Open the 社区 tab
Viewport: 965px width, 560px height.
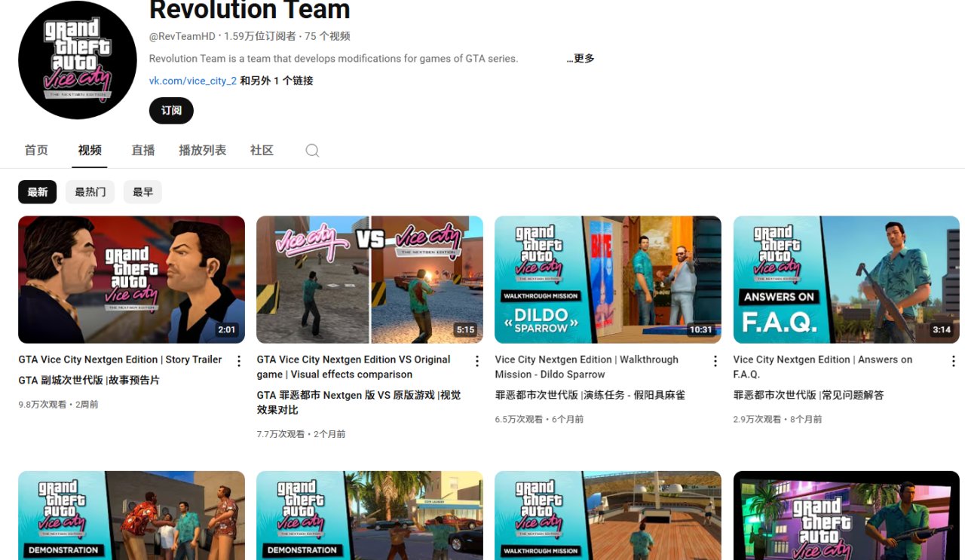coord(262,150)
